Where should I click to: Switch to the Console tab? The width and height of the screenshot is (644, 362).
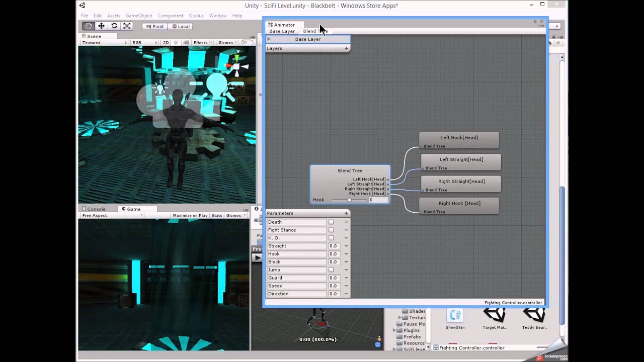(96, 209)
